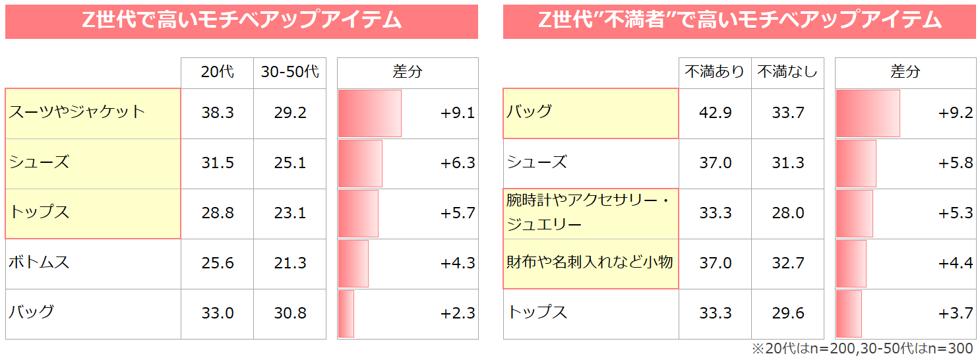
Task: Click the 42.9 value cell
Action: tap(715, 113)
